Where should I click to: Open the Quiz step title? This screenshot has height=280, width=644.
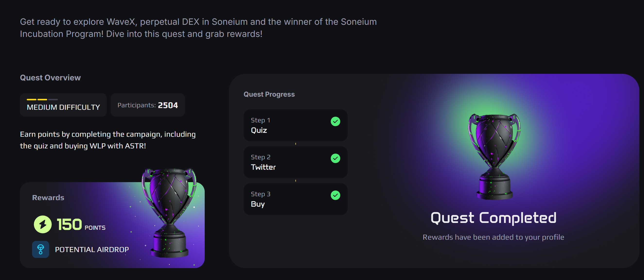[x=259, y=130]
